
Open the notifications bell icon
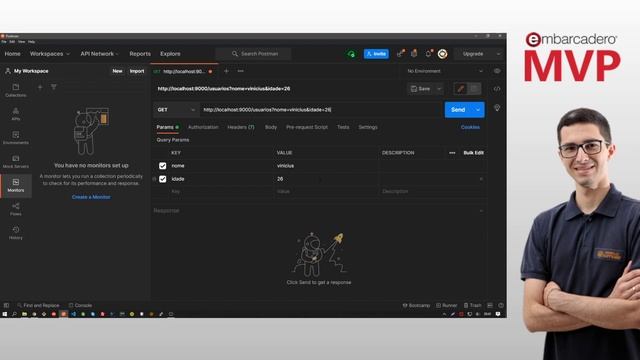(x=429, y=53)
